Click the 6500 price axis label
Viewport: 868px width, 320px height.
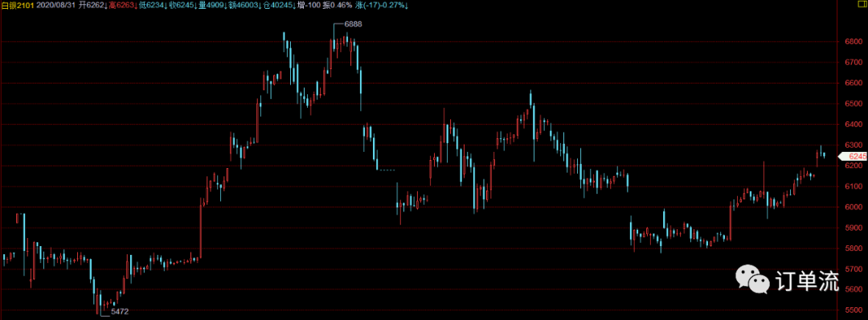[854, 104]
